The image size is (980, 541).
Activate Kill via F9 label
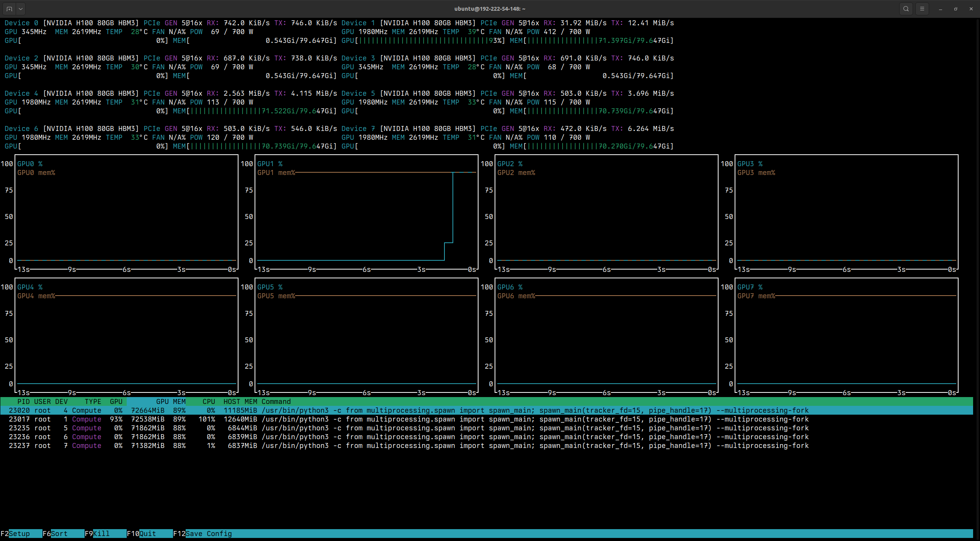(100, 533)
